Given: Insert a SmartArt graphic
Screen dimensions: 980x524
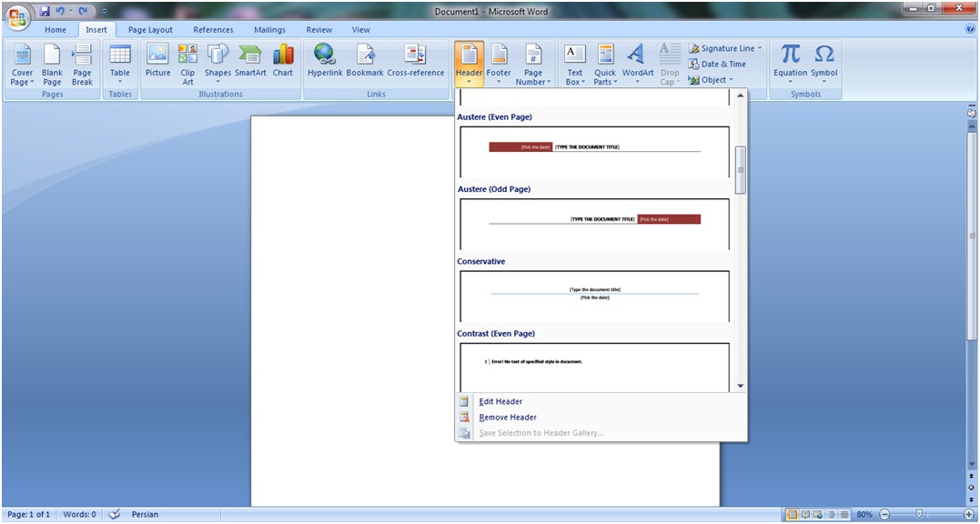Looking at the screenshot, I should click(x=250, y=61).
